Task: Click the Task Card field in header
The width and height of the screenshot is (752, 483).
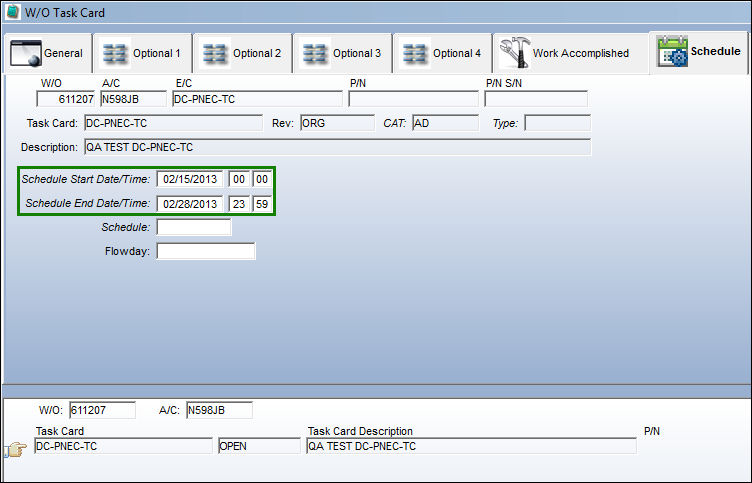Action: [x=173, y=123]
